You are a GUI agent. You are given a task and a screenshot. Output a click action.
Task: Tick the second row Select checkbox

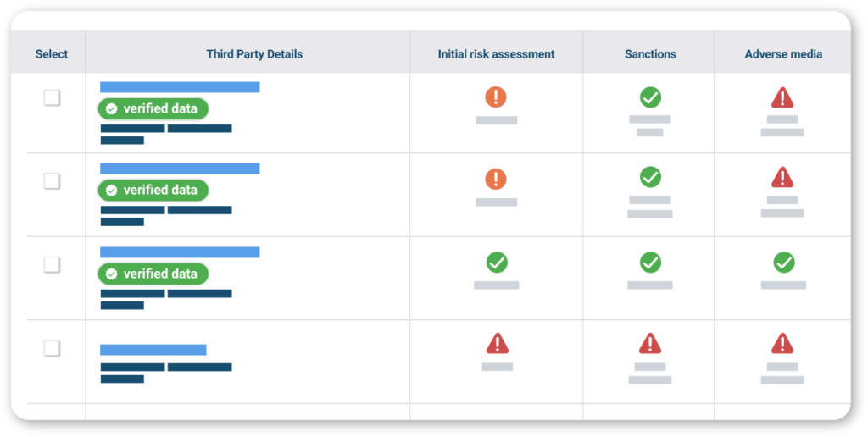coord(52,180)
